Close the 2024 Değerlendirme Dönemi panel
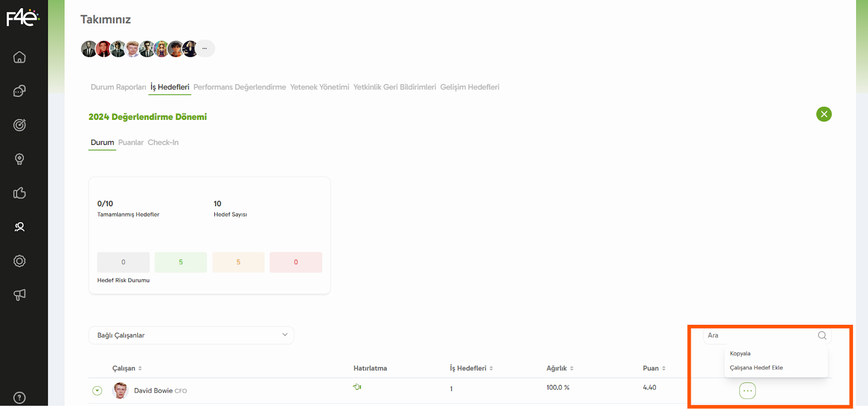868x409 pixels. [x=824, y=114]
